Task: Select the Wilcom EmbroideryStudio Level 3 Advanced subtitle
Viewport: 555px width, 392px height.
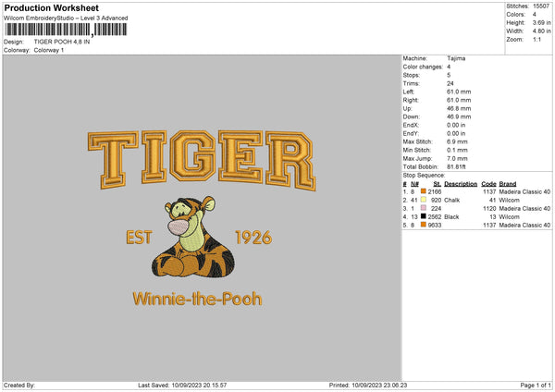Action: pyautogui.click(x=66, y=18)
